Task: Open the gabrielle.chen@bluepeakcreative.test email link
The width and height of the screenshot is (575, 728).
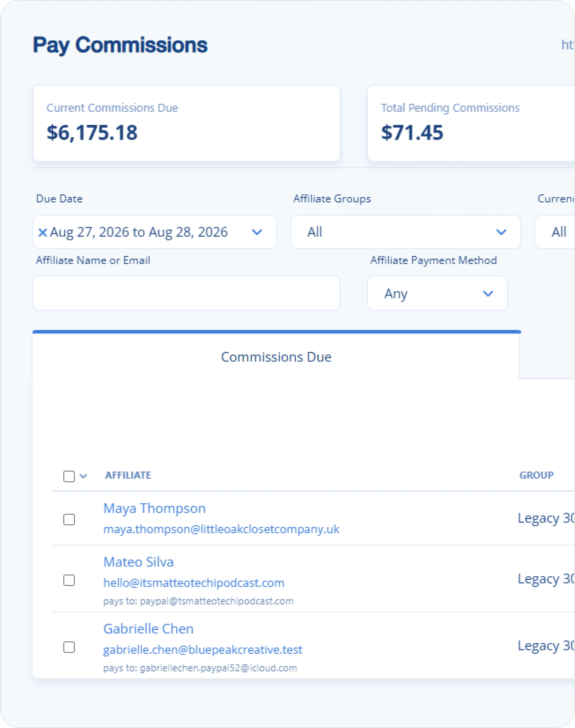Action: point(203,649)
